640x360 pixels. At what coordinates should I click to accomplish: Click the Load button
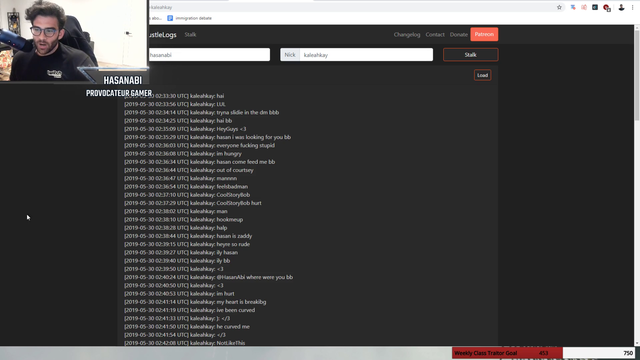[x=482, y=75]
